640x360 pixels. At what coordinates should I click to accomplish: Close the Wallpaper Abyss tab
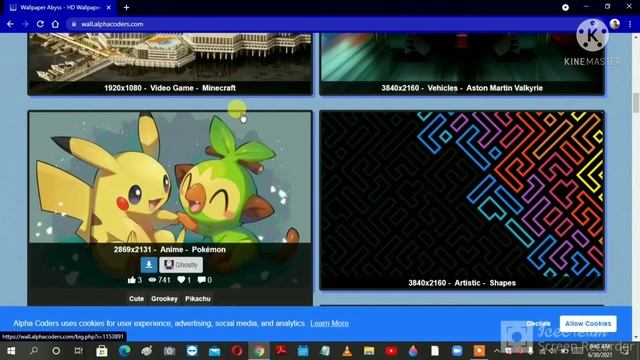pyautogui.click(x=109, y=7)
